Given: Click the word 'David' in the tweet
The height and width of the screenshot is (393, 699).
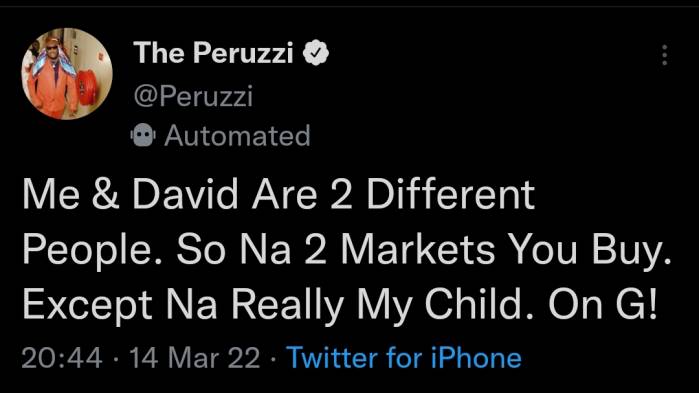Looking at the screenshot, I should point(185,195).
